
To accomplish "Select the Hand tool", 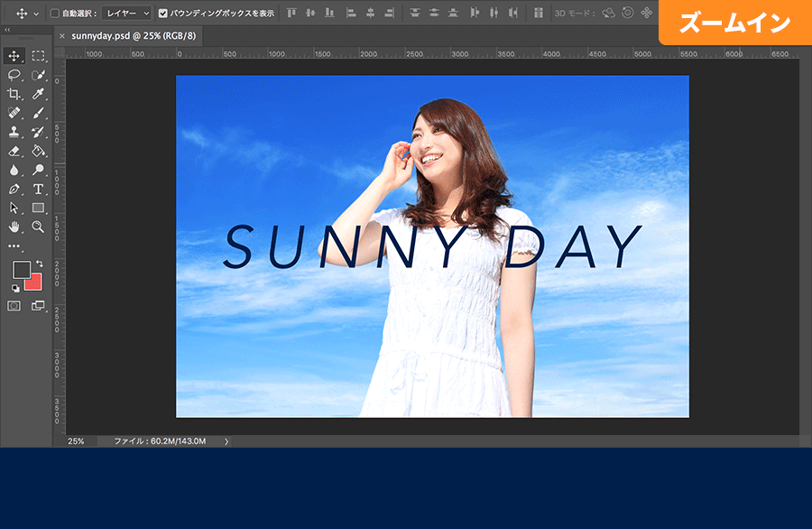I will point(14,227).
